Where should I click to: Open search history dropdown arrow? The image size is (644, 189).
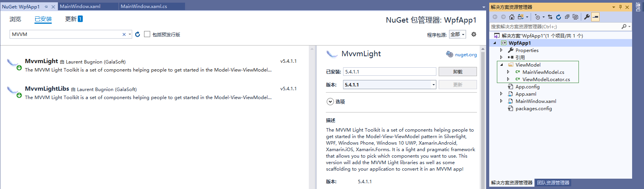[x=130, y=34]
